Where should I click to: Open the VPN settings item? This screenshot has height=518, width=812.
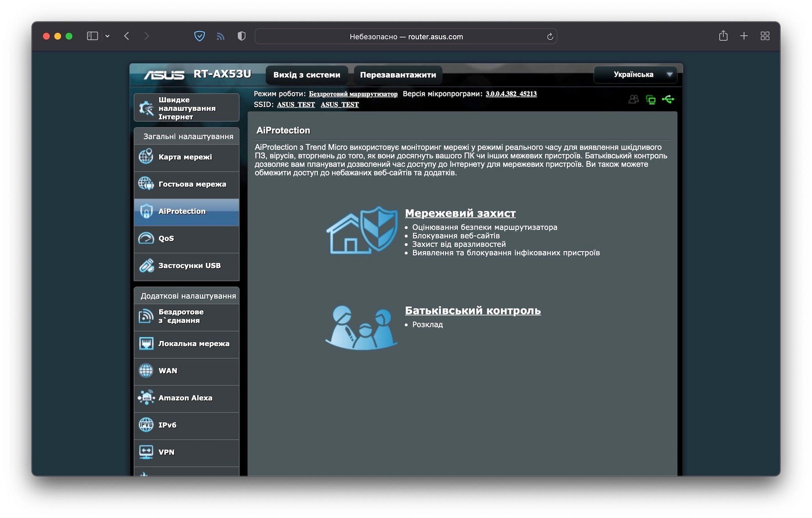pos(187,453)
